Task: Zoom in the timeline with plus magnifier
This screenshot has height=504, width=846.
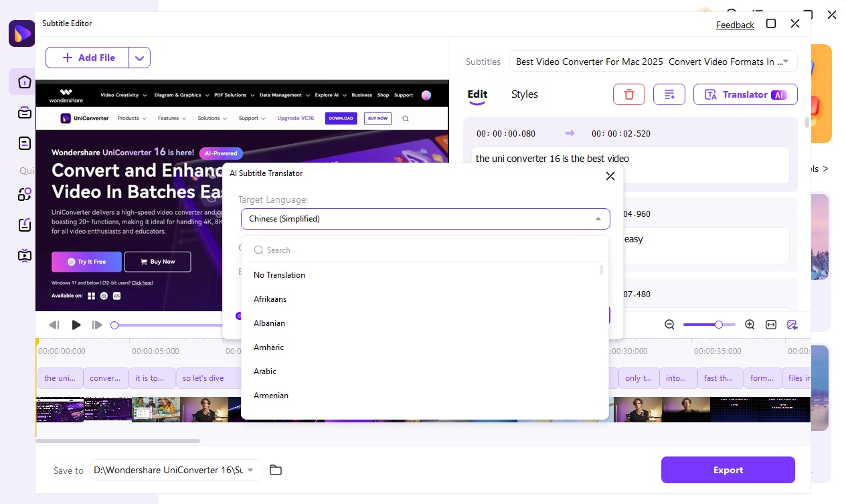Action: click(x=750, y=325)
